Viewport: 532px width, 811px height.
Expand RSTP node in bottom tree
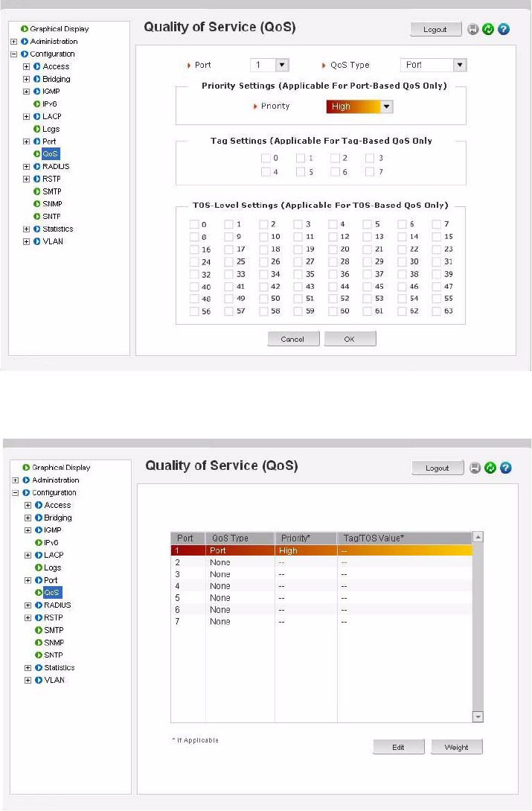(x=28, y=617)
